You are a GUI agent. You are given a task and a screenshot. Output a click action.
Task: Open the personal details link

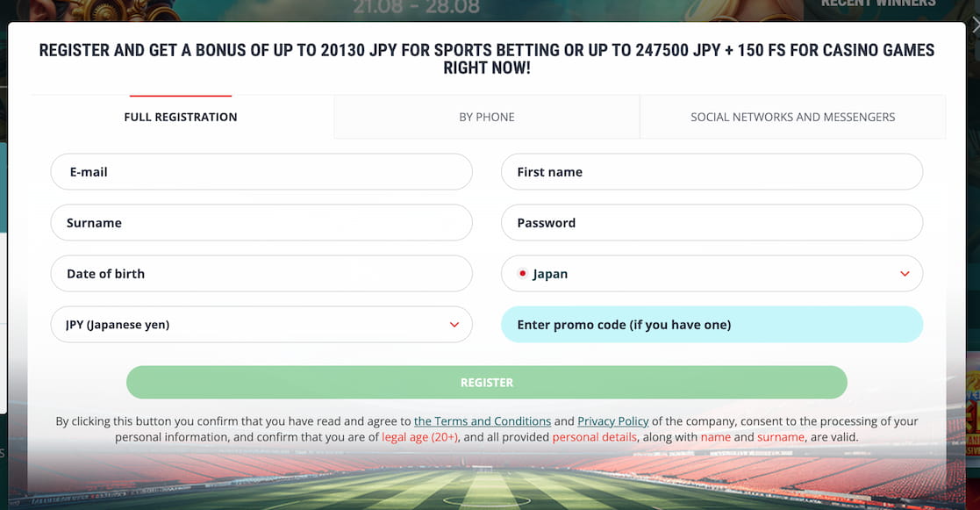pos(595,436)
